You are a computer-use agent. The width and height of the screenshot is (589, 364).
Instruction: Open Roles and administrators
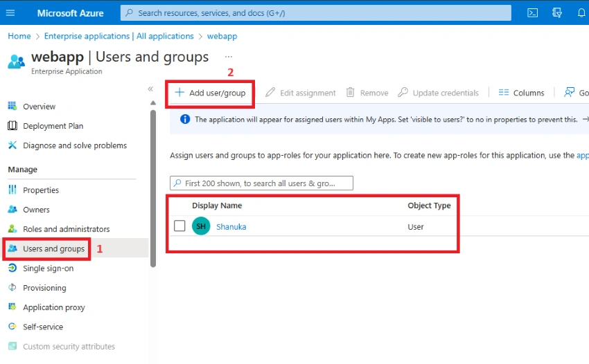click(66, 229)
